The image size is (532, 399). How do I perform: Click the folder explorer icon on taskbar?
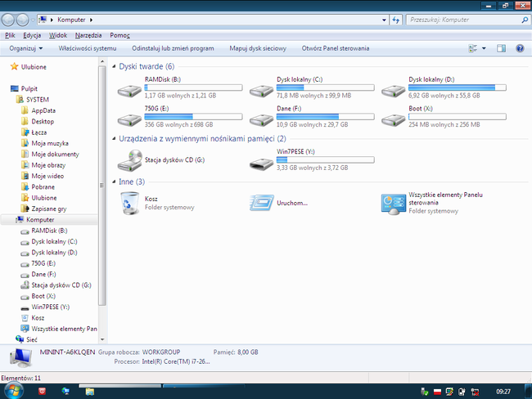(x=89, y=392)
